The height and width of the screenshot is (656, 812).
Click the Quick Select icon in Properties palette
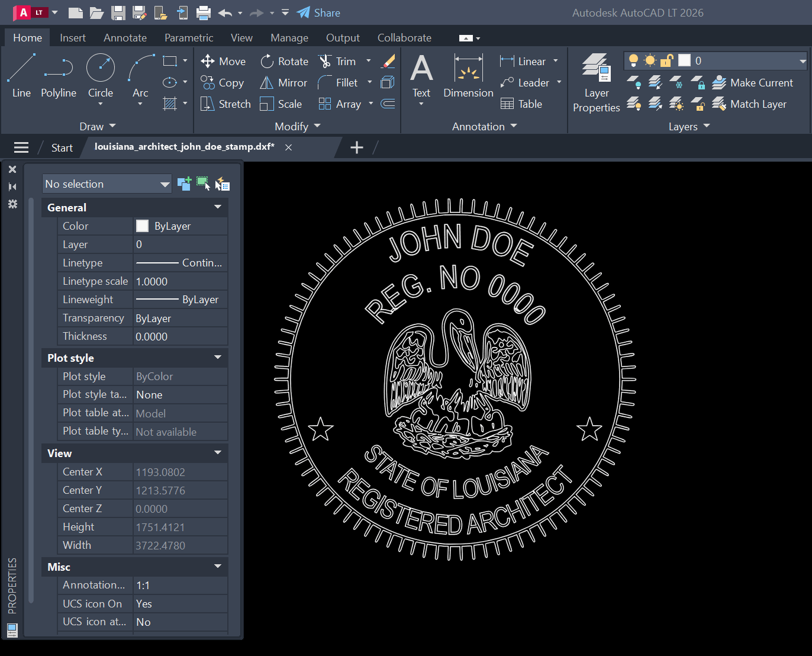click(x=223, y=184)
